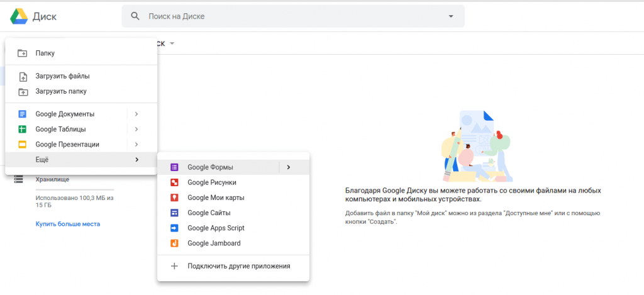This screenshot has height=295, width=644.
Task: Click the Google Drive logo icon
Action: [x=17, y=16]
